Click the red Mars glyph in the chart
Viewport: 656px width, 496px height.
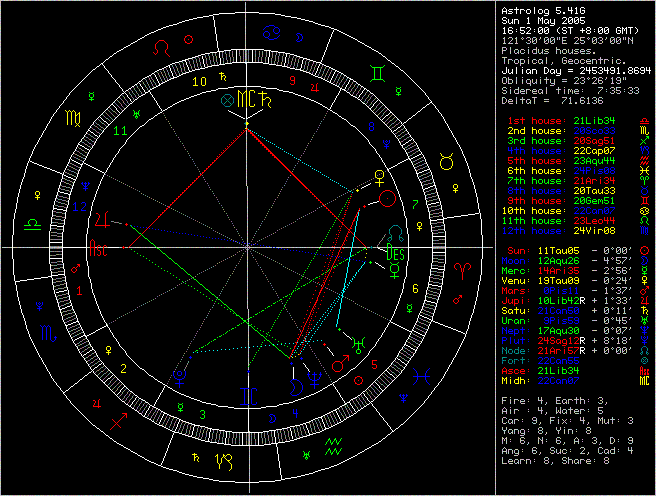click(x=345, y=366)
